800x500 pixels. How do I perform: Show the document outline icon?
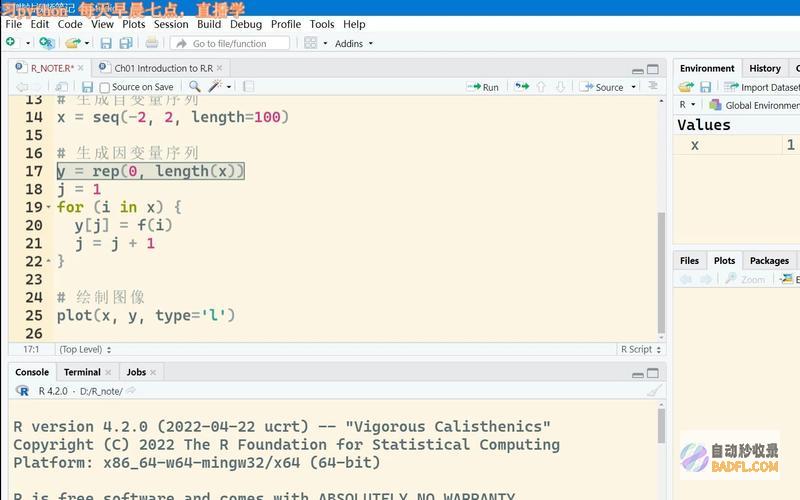click(653, 86)
